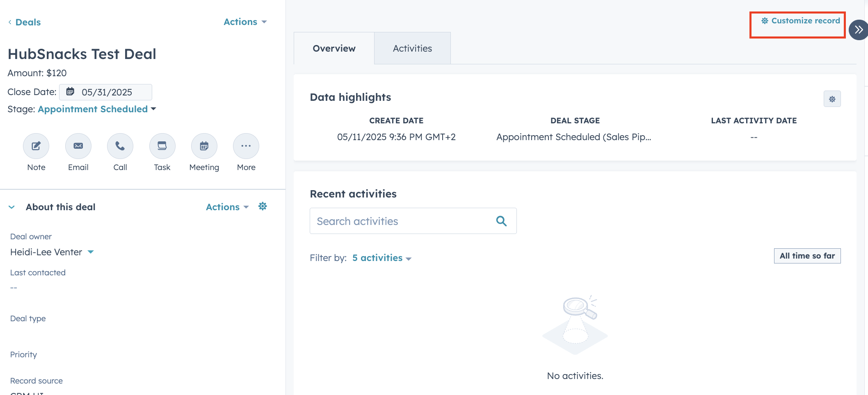Click the Data highlights heading
Image resolution: width=868 pixels, height=395 pixels.
click(350, 97)
